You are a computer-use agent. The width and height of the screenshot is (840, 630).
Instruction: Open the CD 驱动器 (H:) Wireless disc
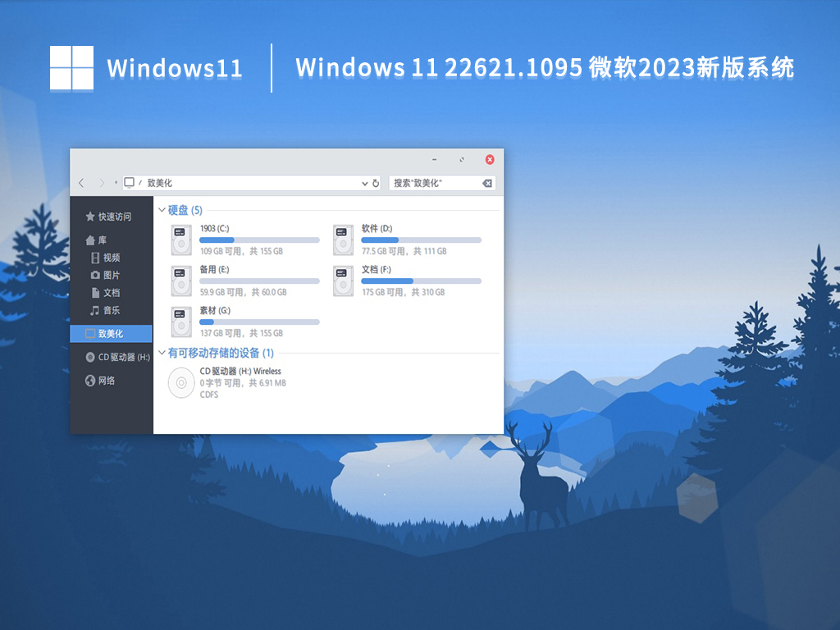click(240, 371)
